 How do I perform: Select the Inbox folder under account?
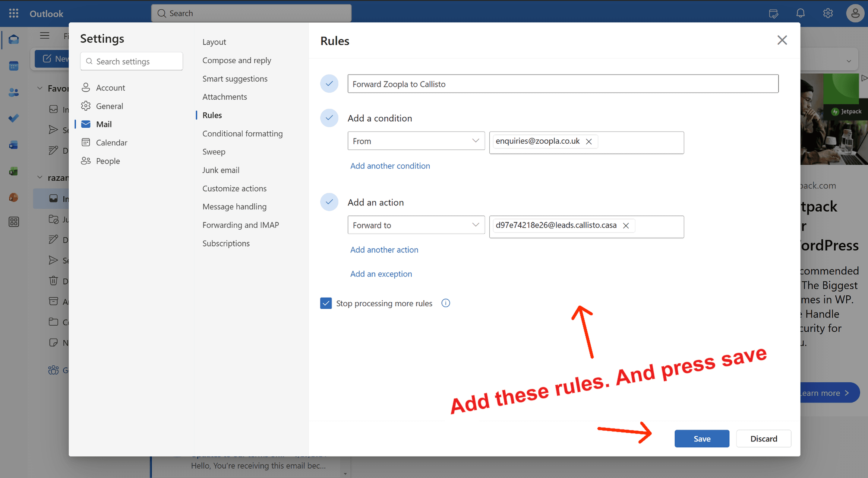[x=51, y=199]
